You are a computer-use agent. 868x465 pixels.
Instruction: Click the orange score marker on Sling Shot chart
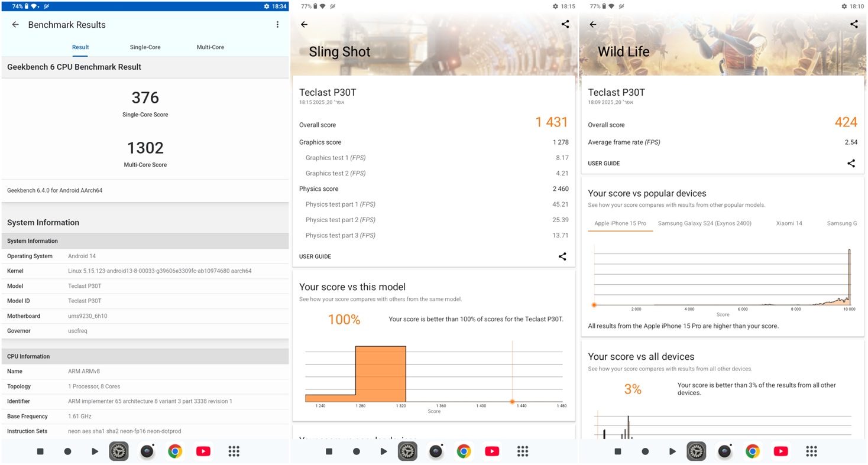(512, 402)
